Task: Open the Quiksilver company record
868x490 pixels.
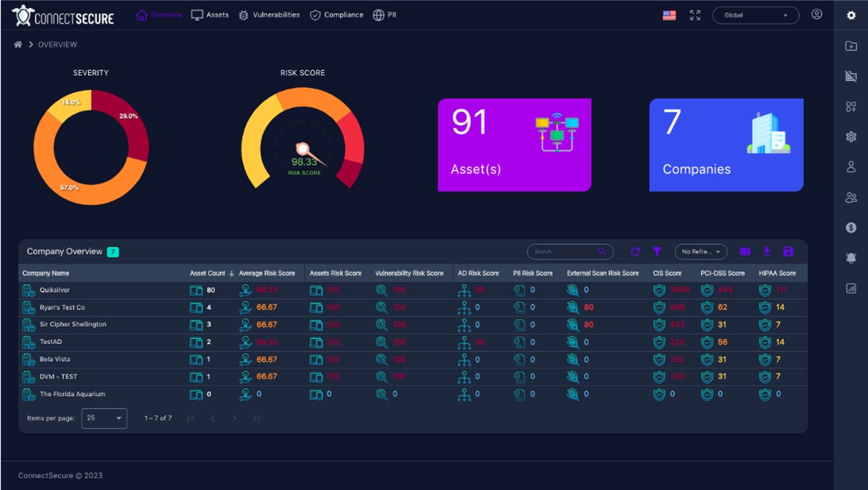Action: pos(54,289)
